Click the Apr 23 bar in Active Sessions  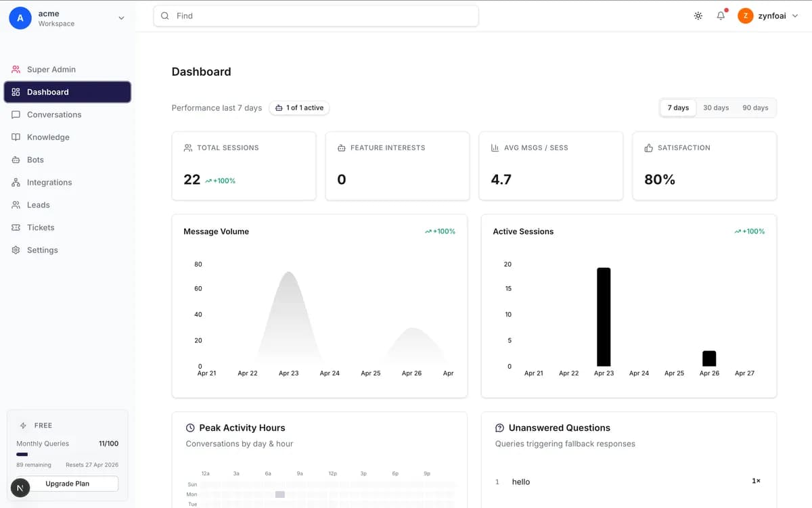[x=604, y=317]
